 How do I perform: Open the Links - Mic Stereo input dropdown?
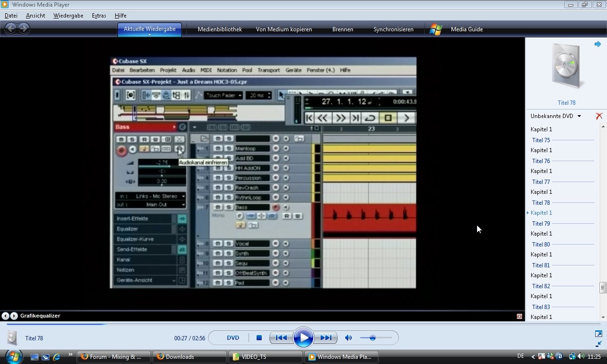tap(152, 196)
